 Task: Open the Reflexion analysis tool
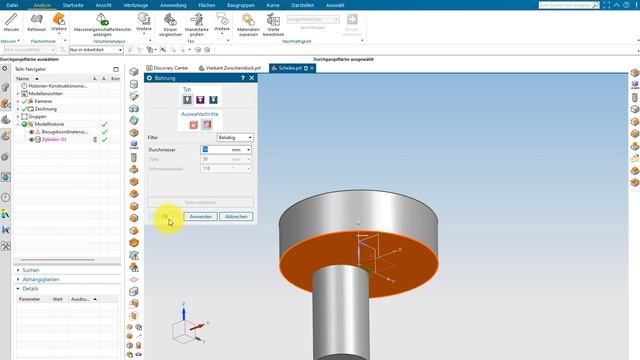click(36, 22)
